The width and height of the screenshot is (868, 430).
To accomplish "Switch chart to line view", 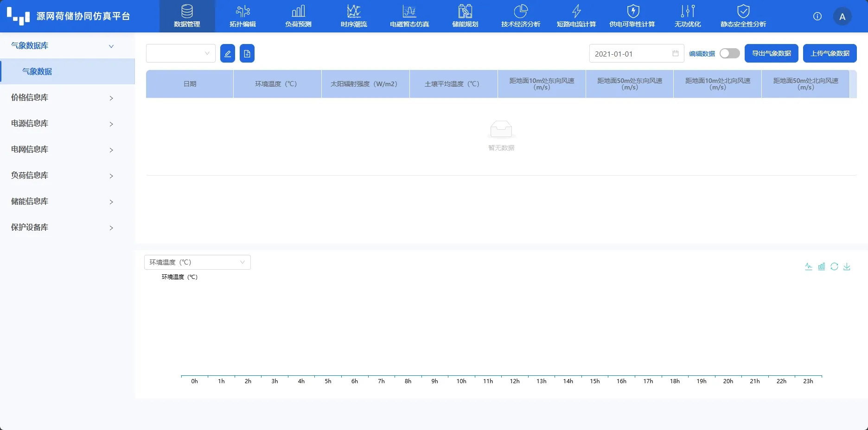I will coord(809,266).
